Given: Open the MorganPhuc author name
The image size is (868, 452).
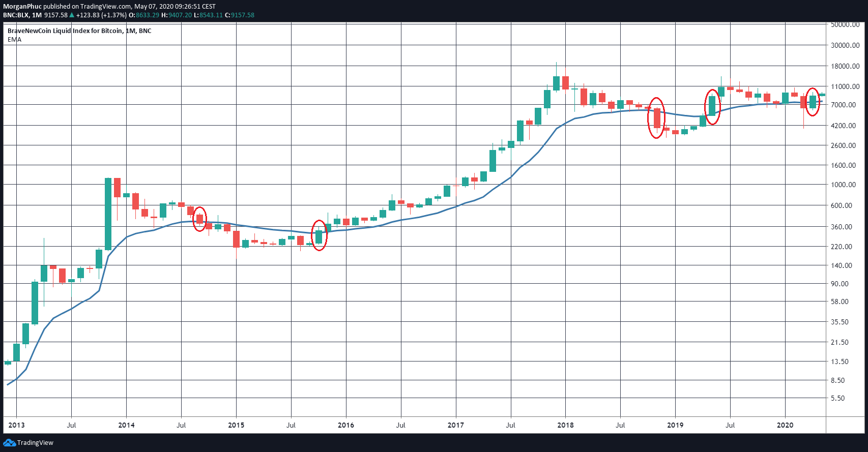Looking at the screenshot, I should pyautogui.click(x=22, y=7).
